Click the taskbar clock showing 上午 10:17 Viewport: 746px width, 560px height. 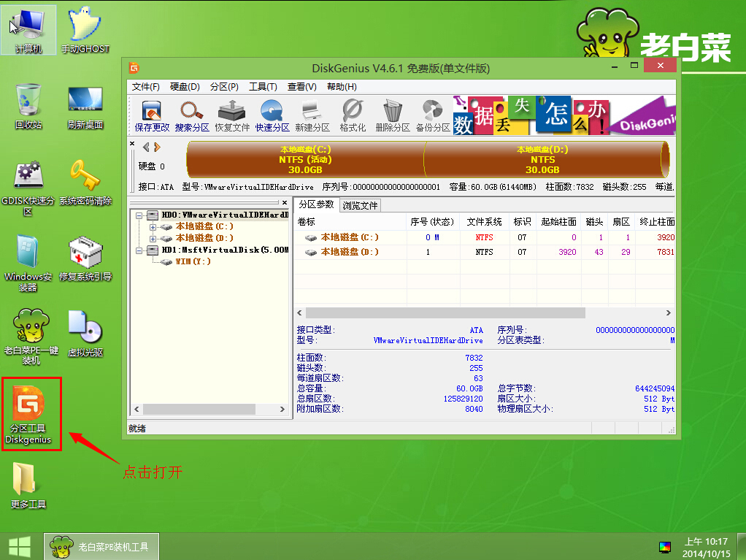pyautogui.click(x=706, y=547)
